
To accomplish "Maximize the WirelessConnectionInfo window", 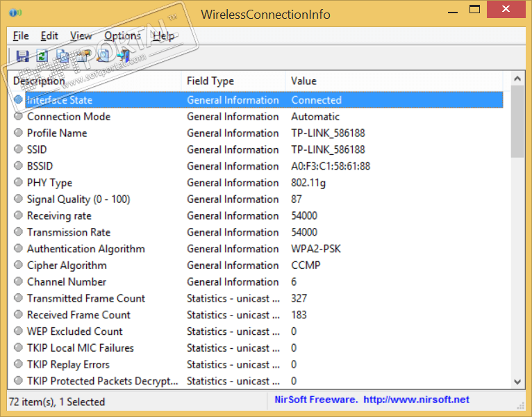I will tap(474, 9).
